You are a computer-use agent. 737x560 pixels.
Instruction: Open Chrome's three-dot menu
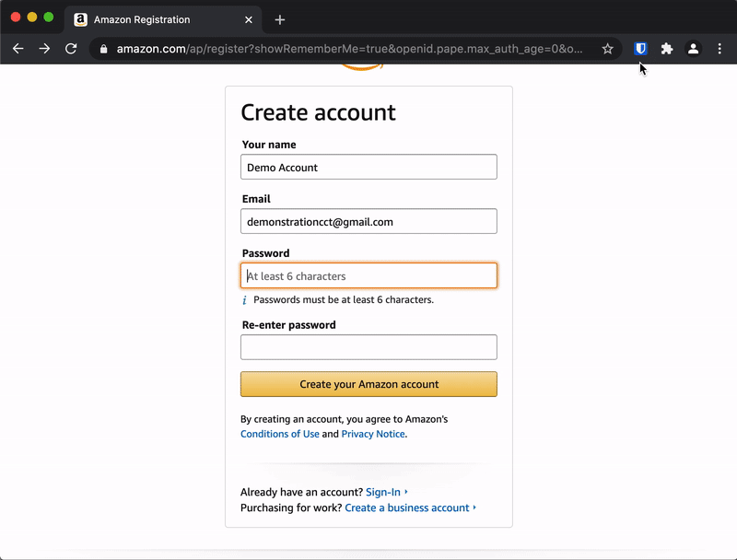[719, 49]
